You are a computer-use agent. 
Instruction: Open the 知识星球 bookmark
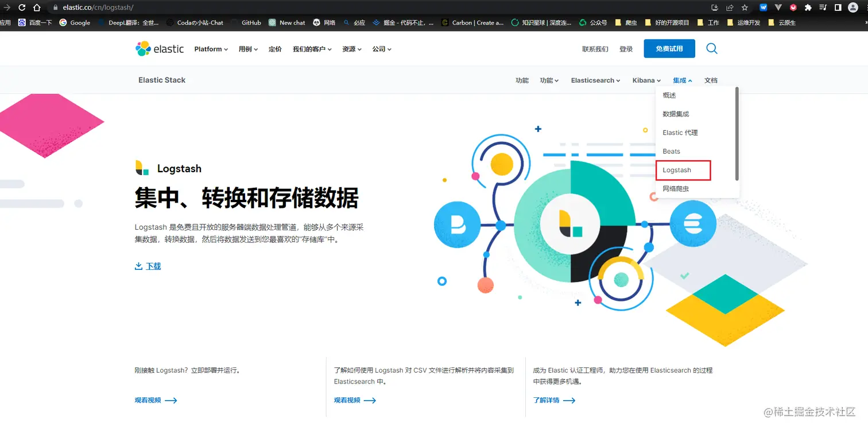[542, 23]
